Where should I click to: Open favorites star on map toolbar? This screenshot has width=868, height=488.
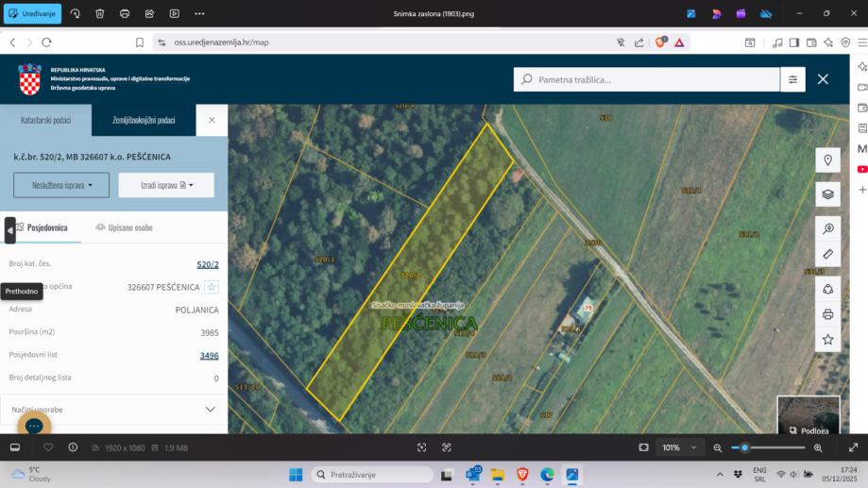[x=827, y=339]
